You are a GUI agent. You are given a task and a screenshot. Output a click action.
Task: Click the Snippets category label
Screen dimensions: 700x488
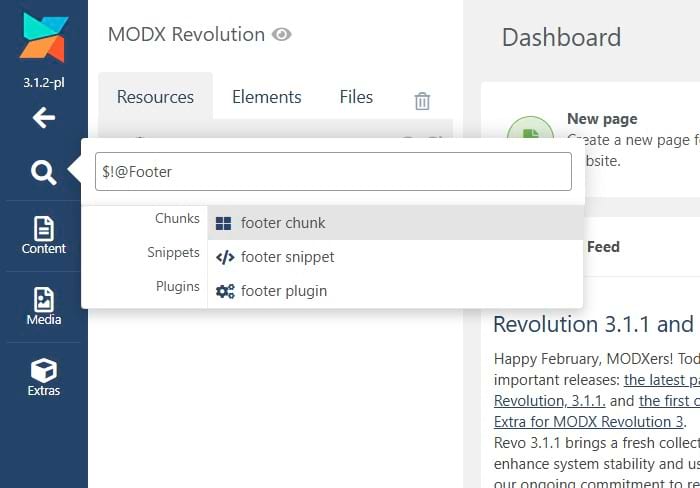click(173, 252)
